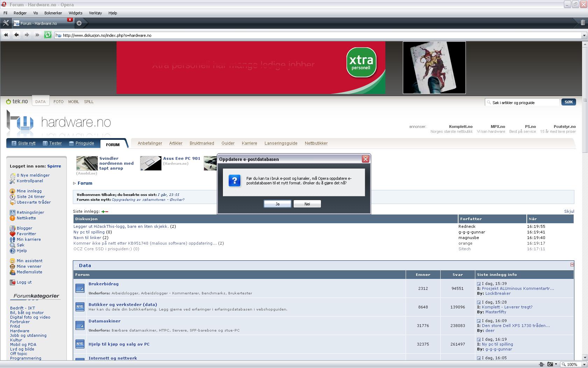This screenshot has width=588, height=368.
Task: Open the Datamaskiner forum link
Action: (x=105, y=321)
